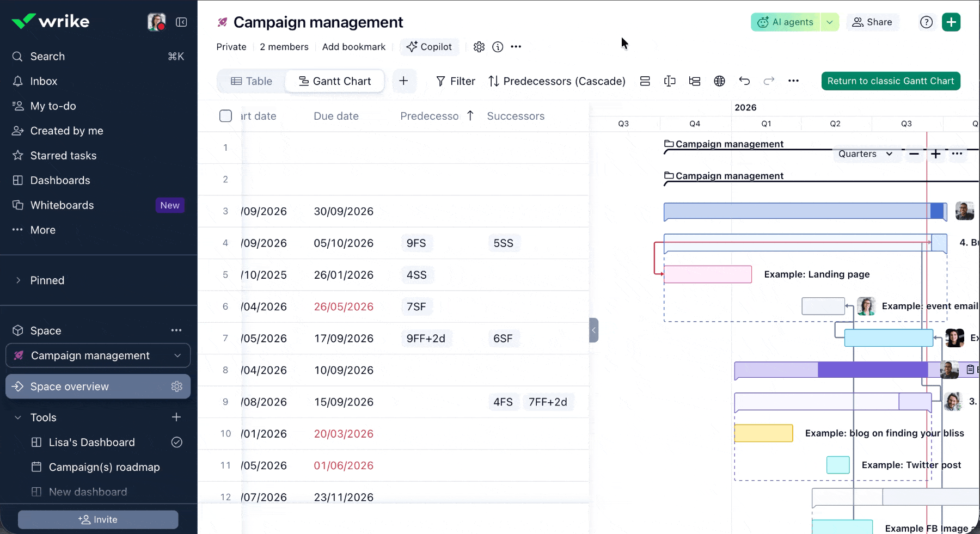Open Campaign(s) roadmap

(104, 467)
